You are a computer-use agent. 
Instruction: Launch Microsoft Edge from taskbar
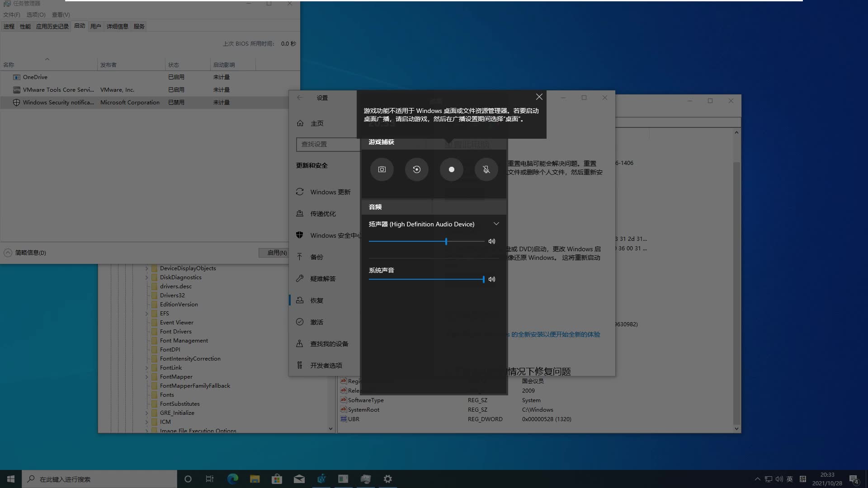(232, 479)
